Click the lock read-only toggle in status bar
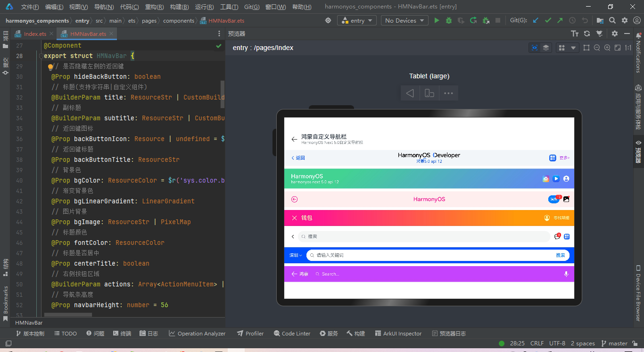Image resolution: width=644 pixels, height=352 pixels. pyautogui.click(x=635, y=344)
